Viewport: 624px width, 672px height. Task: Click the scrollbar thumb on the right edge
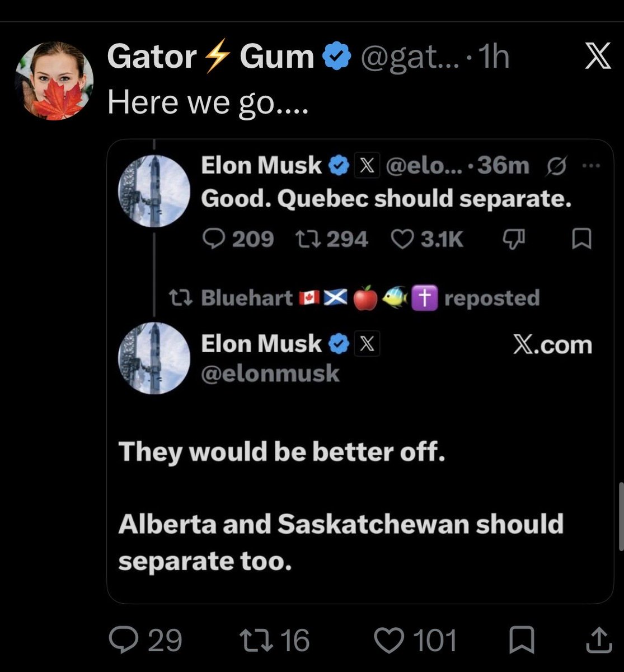(x=621, y=516)
